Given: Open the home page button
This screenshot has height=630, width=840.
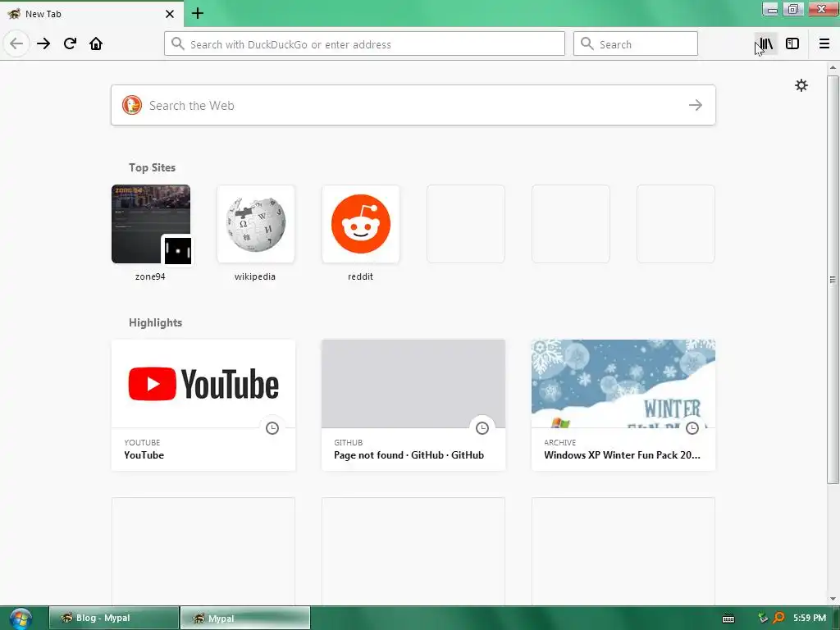Looking at the screenshot, I should coord(96,43).
